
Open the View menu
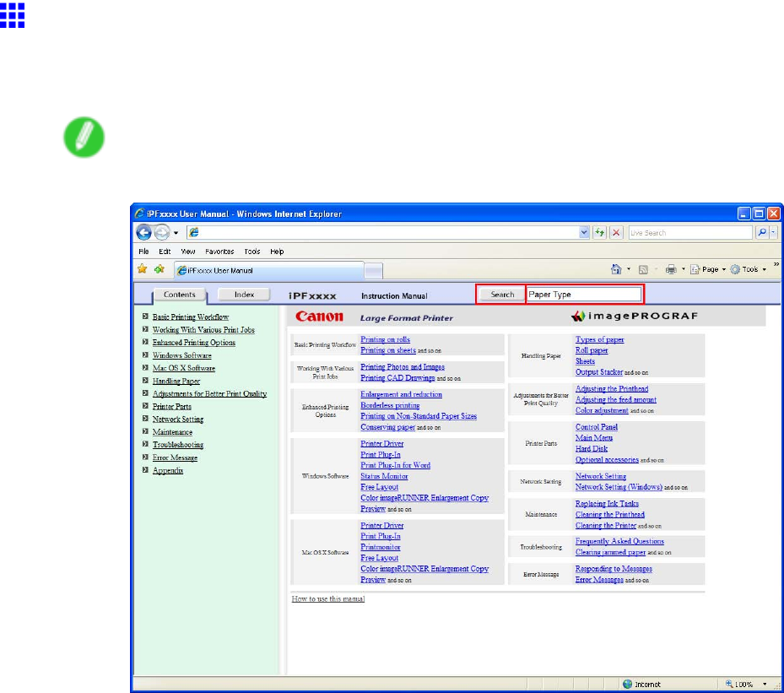pos(188,252)
